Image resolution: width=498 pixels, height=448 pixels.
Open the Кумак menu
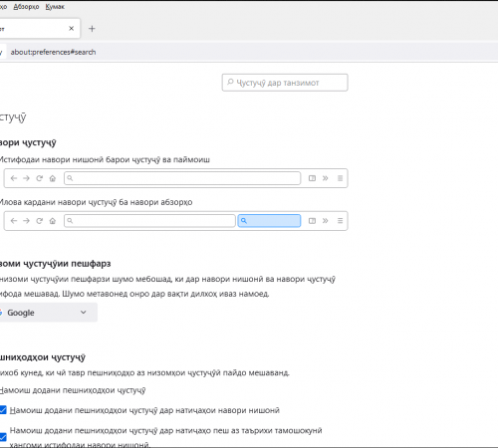point(55,7)
